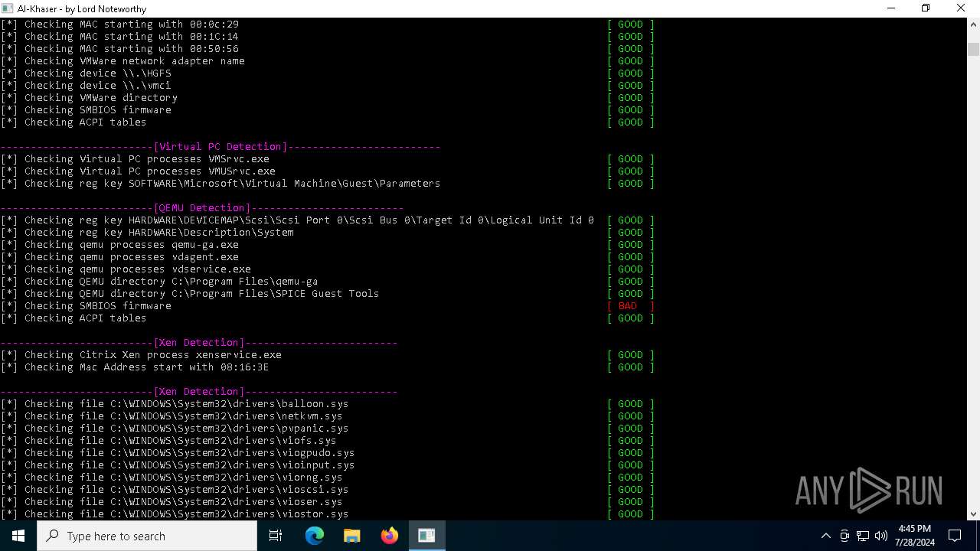Image resolution: width=980 pixels, height=551 pixels.
Task: Click the console vertical scrollbar thumb
Action: pos(973,49)
